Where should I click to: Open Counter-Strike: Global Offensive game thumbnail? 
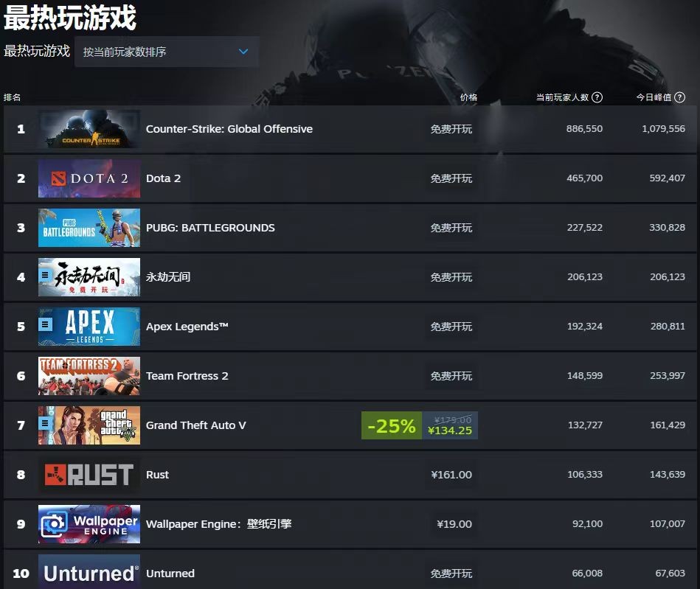[x=89, y=129]
